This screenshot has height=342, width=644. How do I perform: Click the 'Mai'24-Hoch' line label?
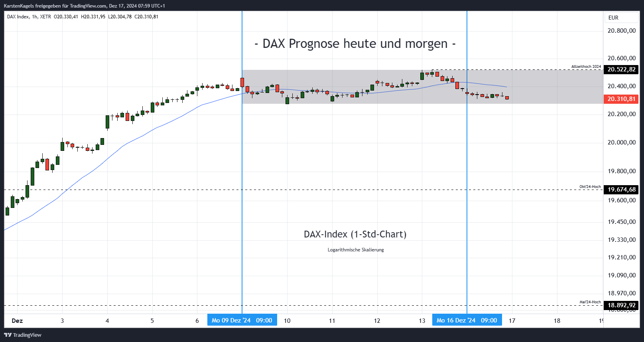coord(590,302)
